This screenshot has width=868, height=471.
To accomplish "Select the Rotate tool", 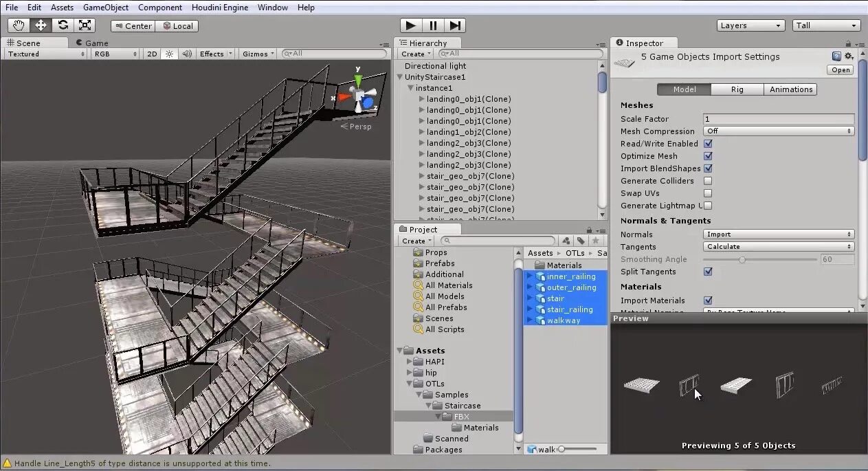I will (63, 25).
